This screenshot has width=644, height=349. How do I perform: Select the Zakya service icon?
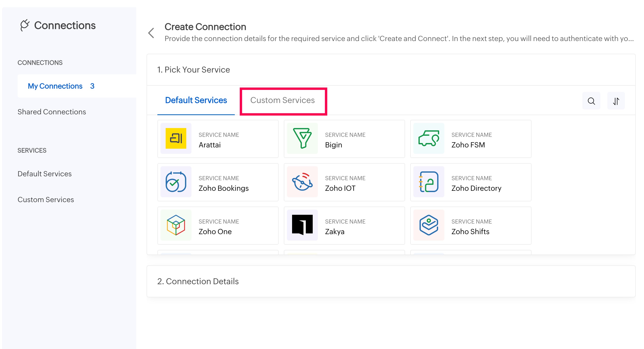coord(302,225)
